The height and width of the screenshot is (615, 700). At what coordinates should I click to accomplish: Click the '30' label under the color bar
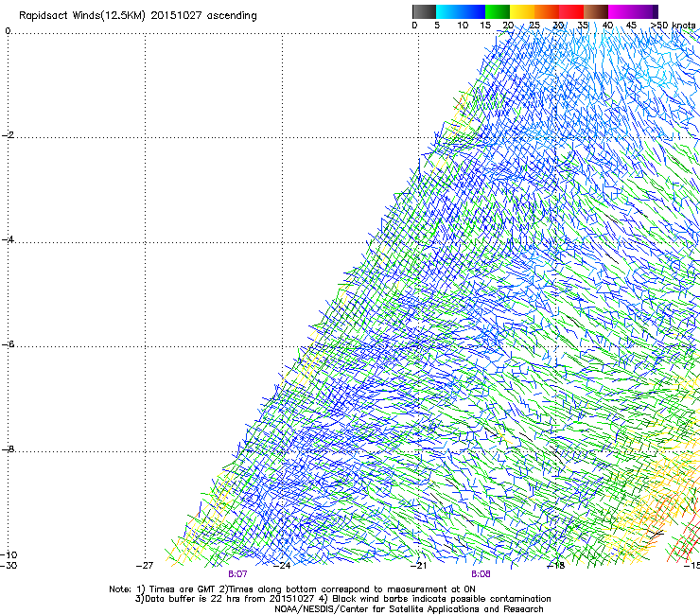[x=558, y=26]
